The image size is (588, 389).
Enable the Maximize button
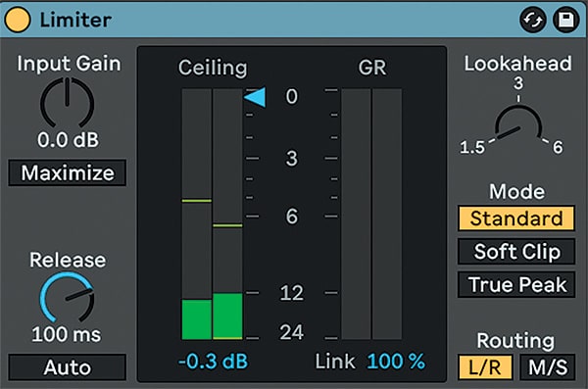click(x=67, y=172)
